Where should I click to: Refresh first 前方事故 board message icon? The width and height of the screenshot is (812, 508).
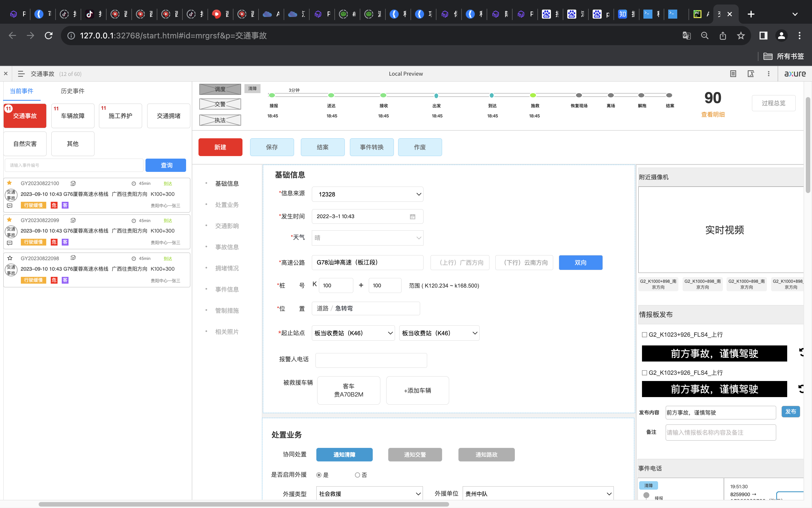[x=802, y=352]
